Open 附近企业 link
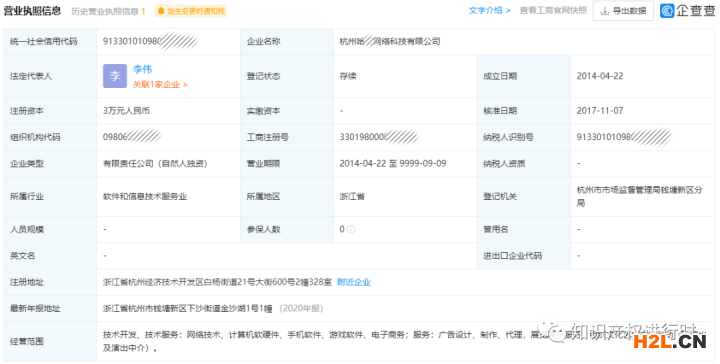 354,282
